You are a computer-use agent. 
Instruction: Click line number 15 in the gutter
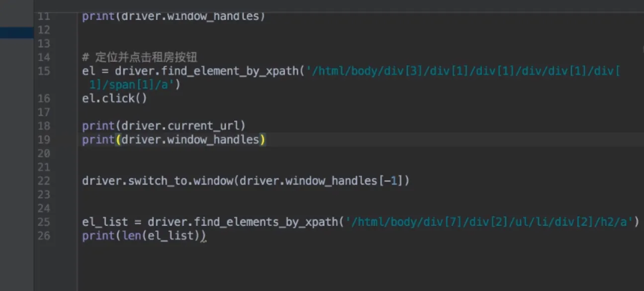(44, 71)
